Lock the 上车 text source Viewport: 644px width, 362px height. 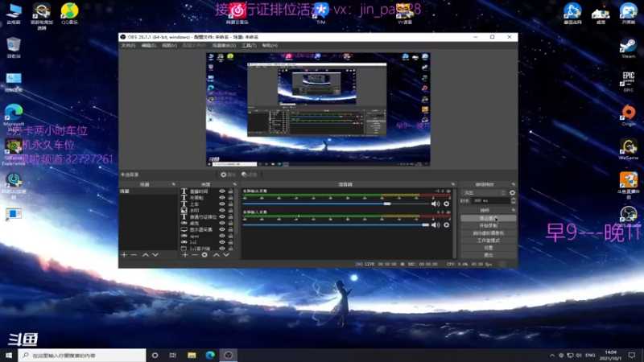tap(230, 204)
